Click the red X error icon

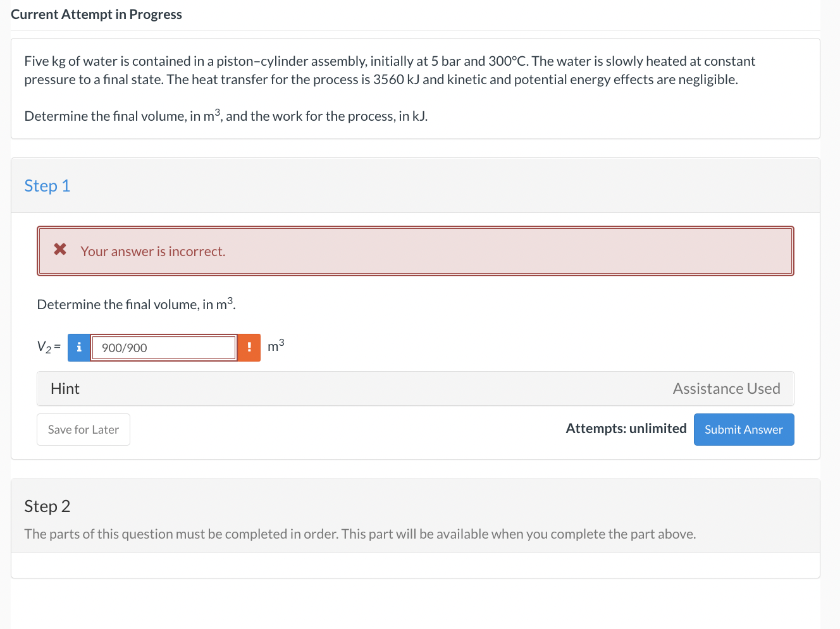click(x=60, y=250)
